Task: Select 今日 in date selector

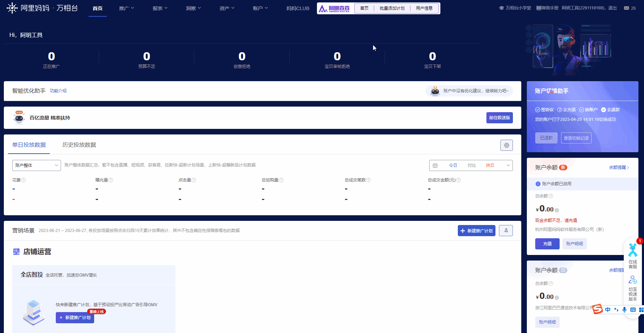Action: pos(453,165)
